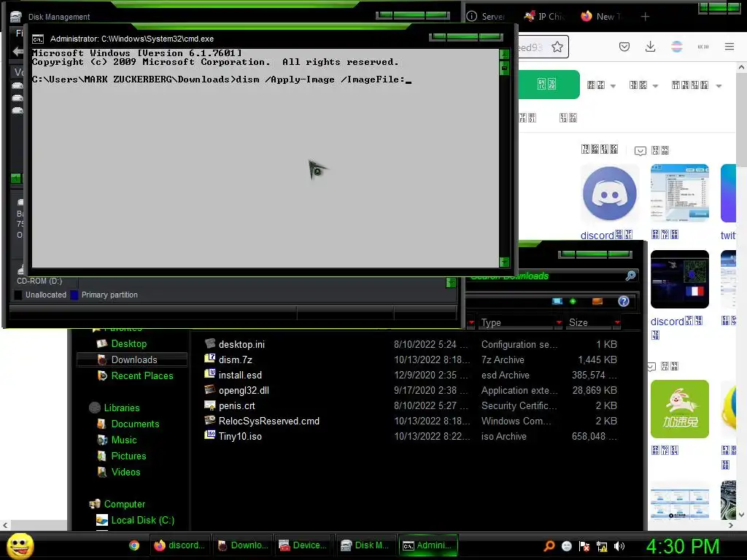Open the Videos library
The height and width of the screenshot is (560, 747).
tap(125, 472)
